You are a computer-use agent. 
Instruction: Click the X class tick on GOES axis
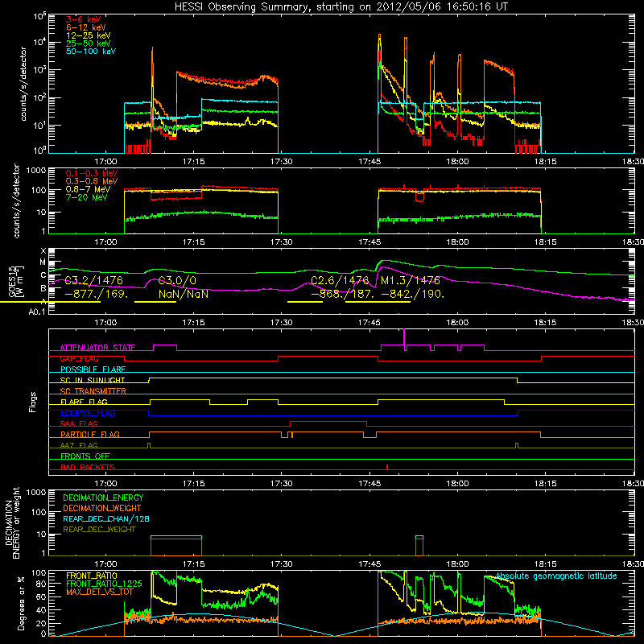click(x=43, y=251)
